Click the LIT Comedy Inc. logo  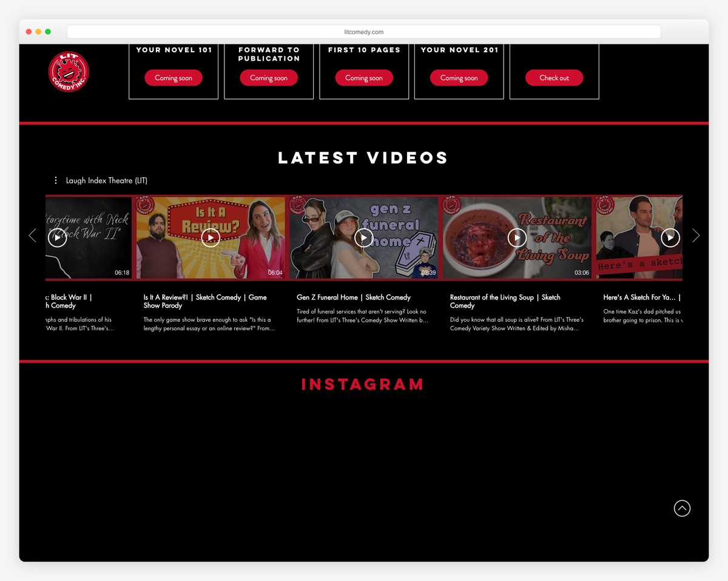coord(69,72)
